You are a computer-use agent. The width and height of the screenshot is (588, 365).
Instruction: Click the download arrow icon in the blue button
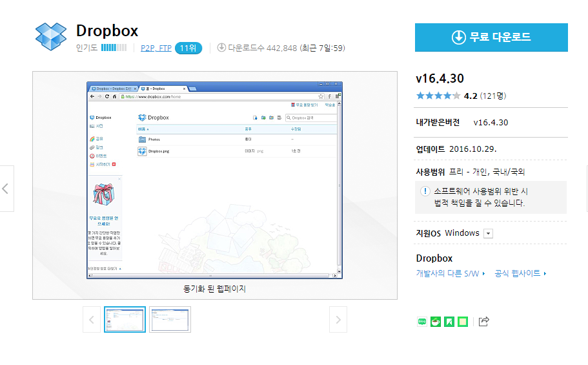click(459, 37)
